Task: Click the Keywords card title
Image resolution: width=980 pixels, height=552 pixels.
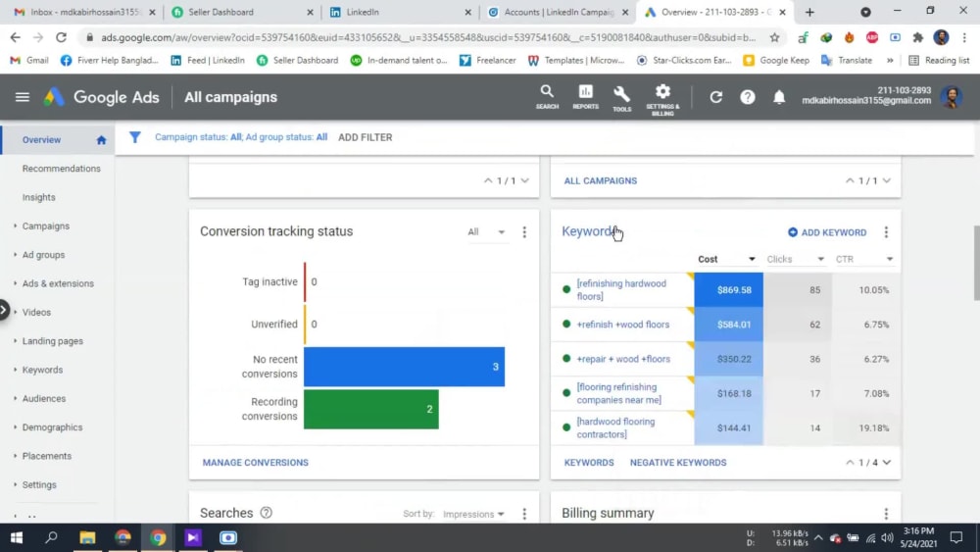Action: tap(589, 231)
